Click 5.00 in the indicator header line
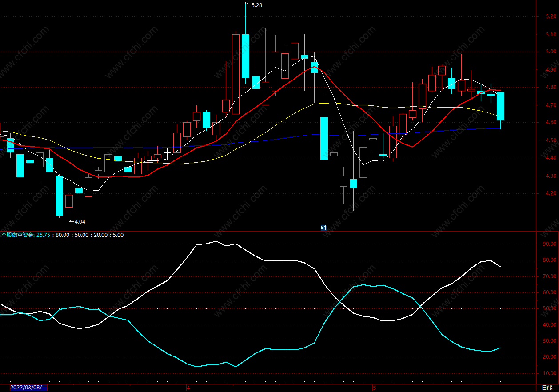This screenshot has height=392, width=559. pyautogui.click(x=118, y=235)
